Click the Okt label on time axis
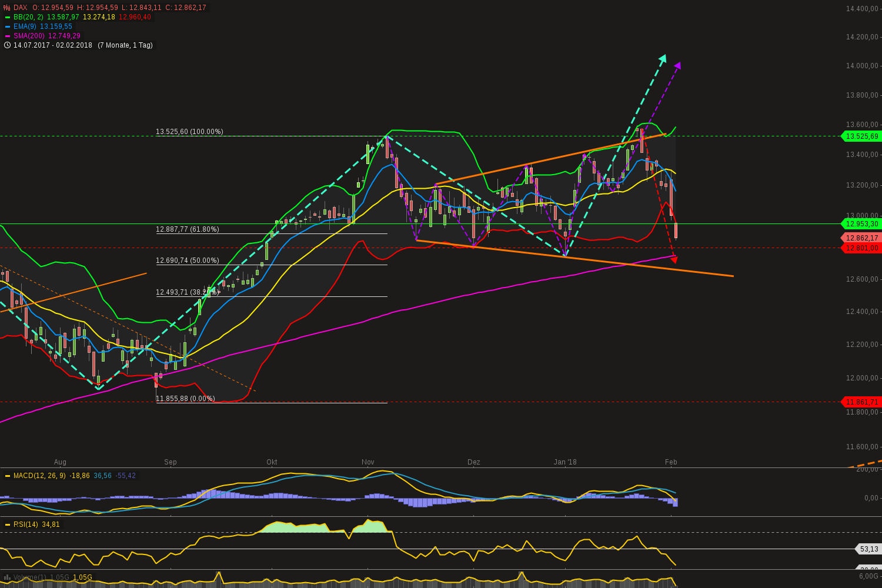 pos(272,462)
